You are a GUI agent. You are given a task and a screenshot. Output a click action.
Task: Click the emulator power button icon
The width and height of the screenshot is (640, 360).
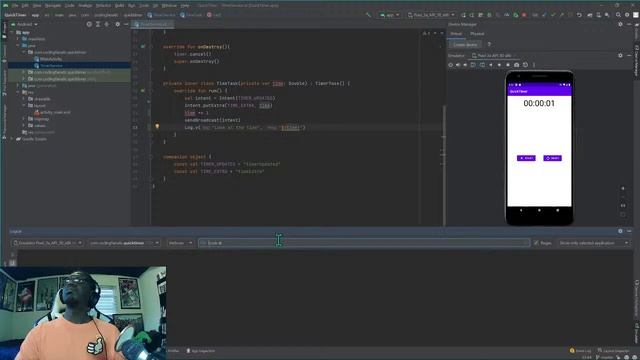[451, 65]
